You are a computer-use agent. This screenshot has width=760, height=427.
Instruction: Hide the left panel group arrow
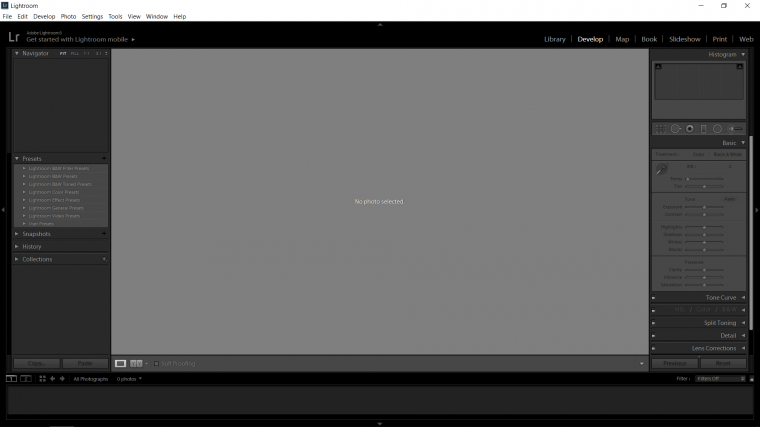tap(3, 210)
